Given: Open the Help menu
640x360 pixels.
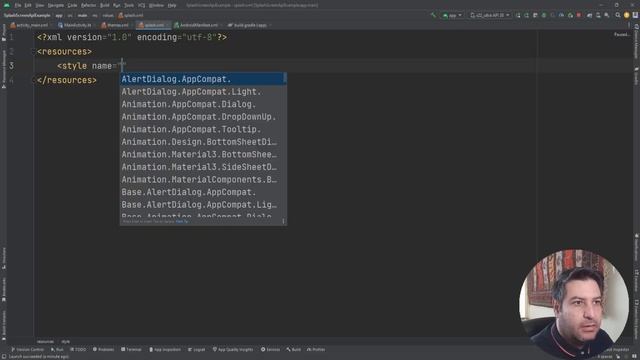Looking at the screenshot, I should (172, 5).
